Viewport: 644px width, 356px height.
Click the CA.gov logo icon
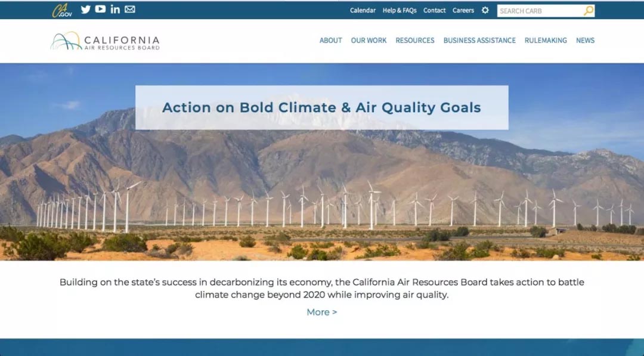click(61, 10)
